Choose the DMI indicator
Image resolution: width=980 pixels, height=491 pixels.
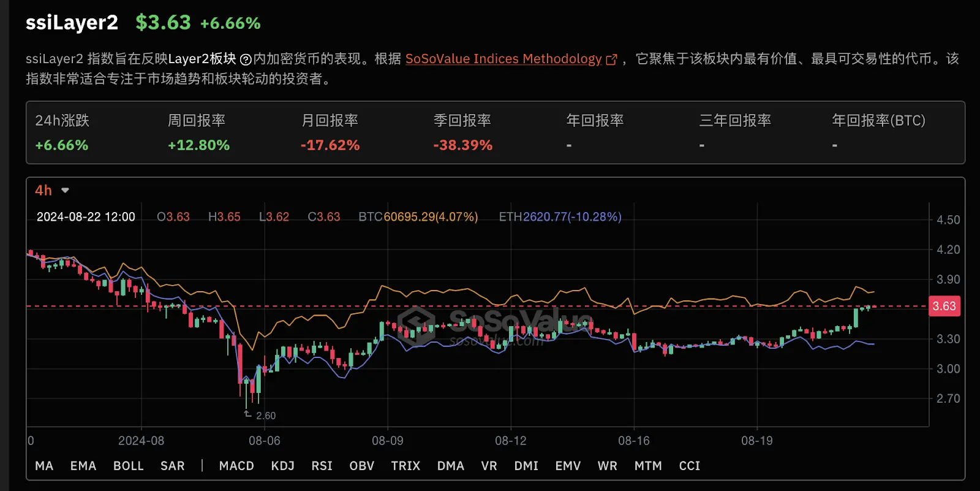(526, 466)
